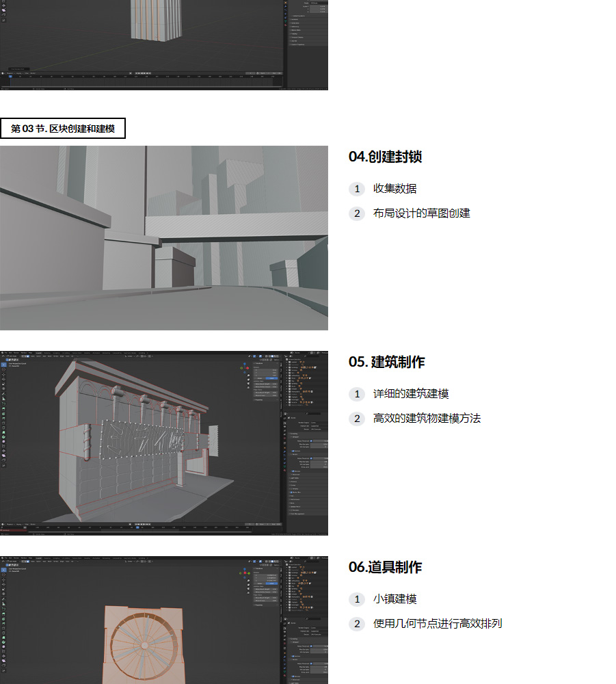Click number badge 1 beside 小镇建模
This screenshot has width=616, height=684.
(x=357, y=599)
